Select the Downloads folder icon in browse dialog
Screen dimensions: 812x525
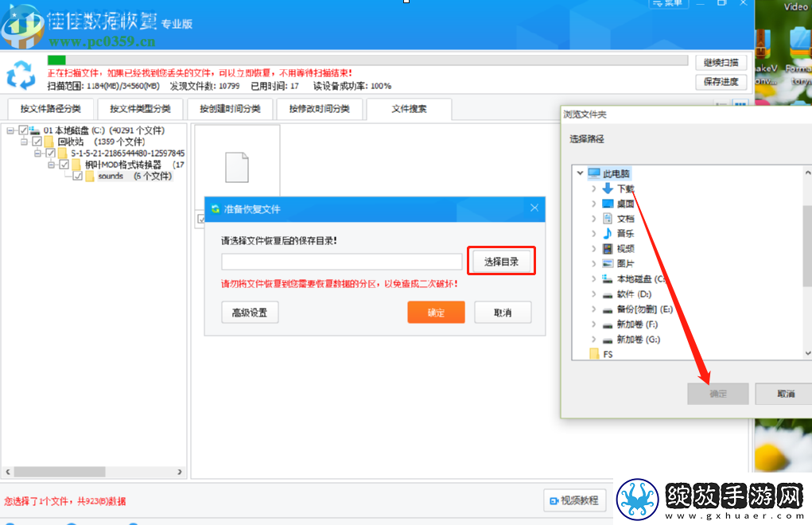pyautogui.click(x=608, y=189)
